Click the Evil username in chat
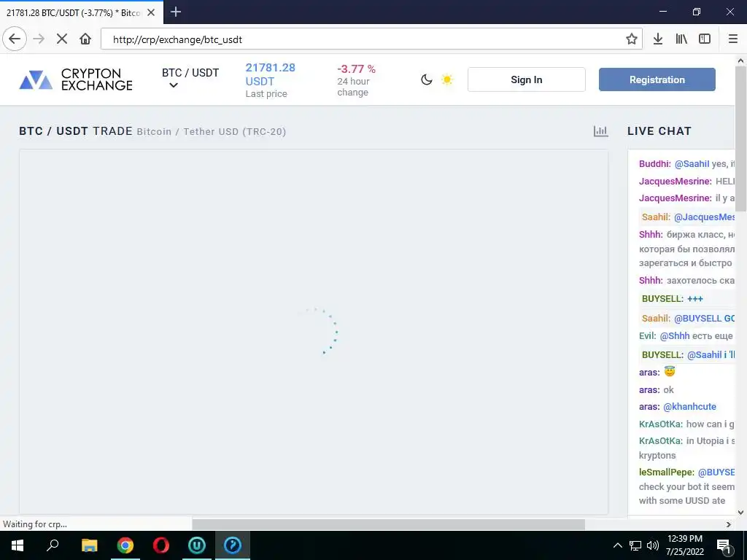This screenshot has width=747, height=560. click(648, 335)
